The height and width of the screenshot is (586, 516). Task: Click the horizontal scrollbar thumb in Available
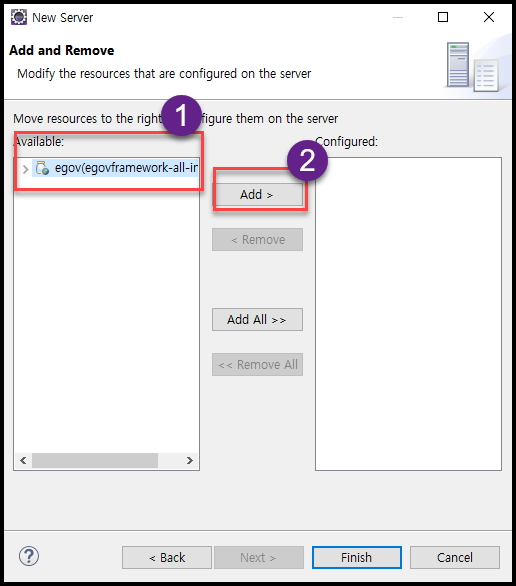[95, 460]
